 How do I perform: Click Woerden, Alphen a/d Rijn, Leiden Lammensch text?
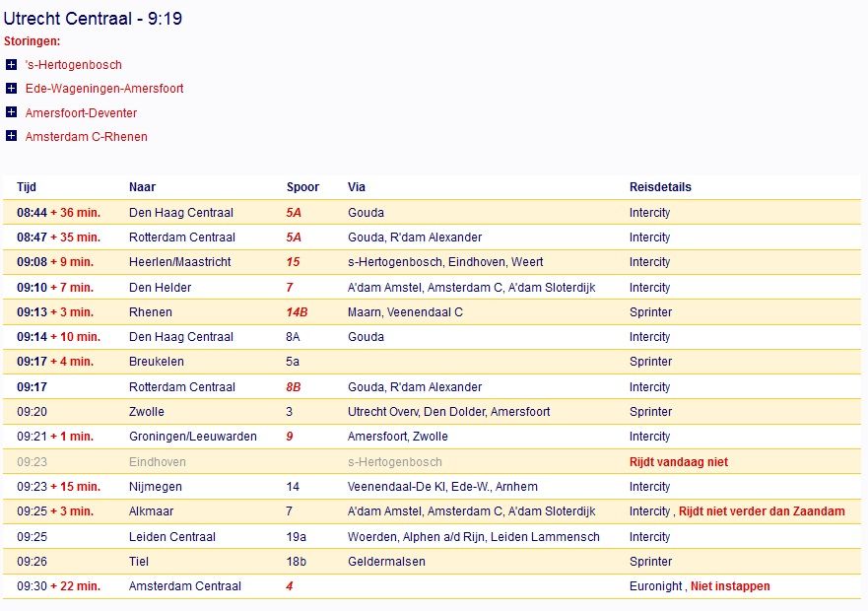(x=473, y=537)
